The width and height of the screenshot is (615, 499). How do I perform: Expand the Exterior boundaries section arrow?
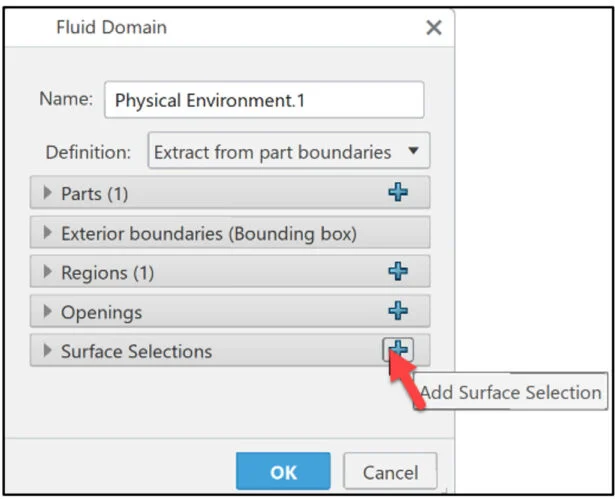(47, 233)
